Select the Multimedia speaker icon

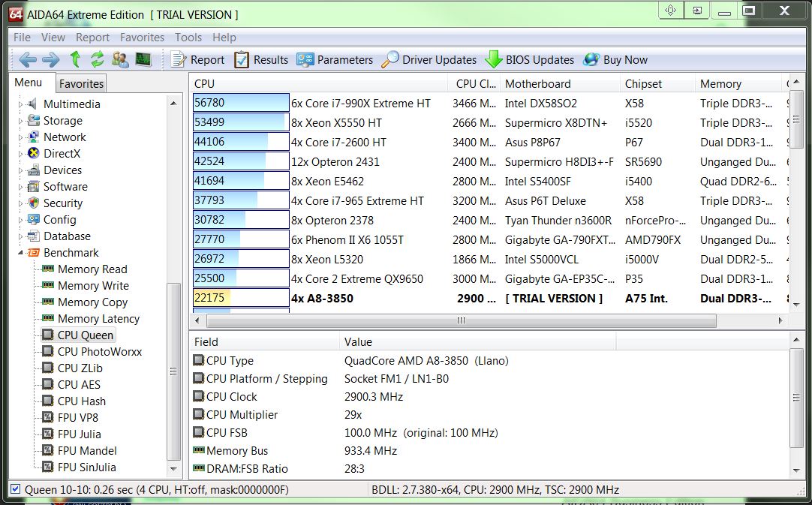(33, 104)
